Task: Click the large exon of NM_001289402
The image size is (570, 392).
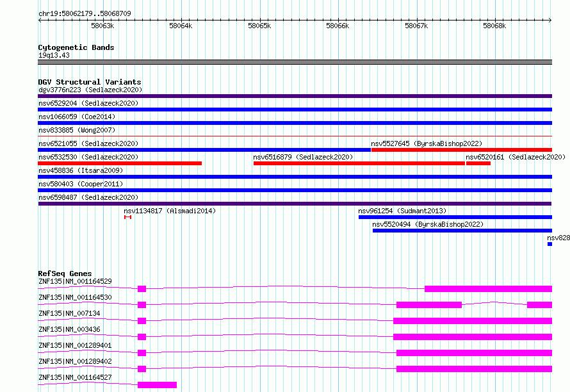Action: [474, 369]
